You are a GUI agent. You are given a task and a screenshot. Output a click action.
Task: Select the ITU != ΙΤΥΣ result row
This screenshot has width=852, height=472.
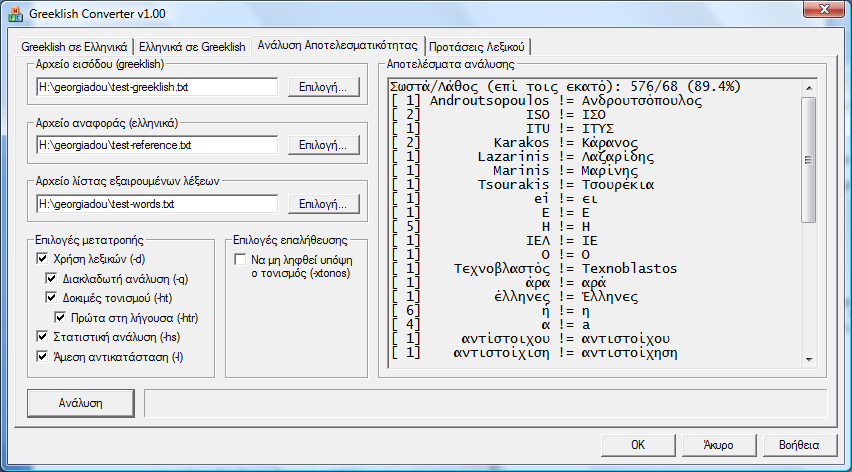pyautogui.click(x=502, y=129)
